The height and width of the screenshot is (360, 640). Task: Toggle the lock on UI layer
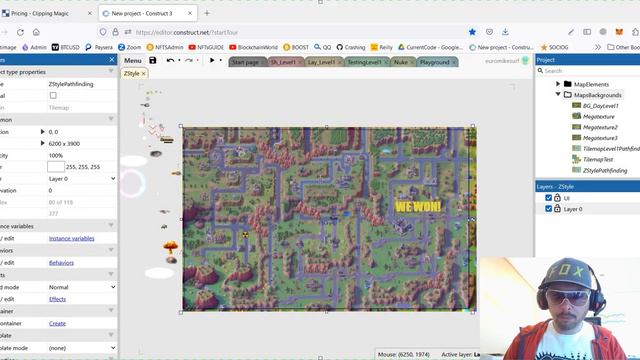(557, 198)
